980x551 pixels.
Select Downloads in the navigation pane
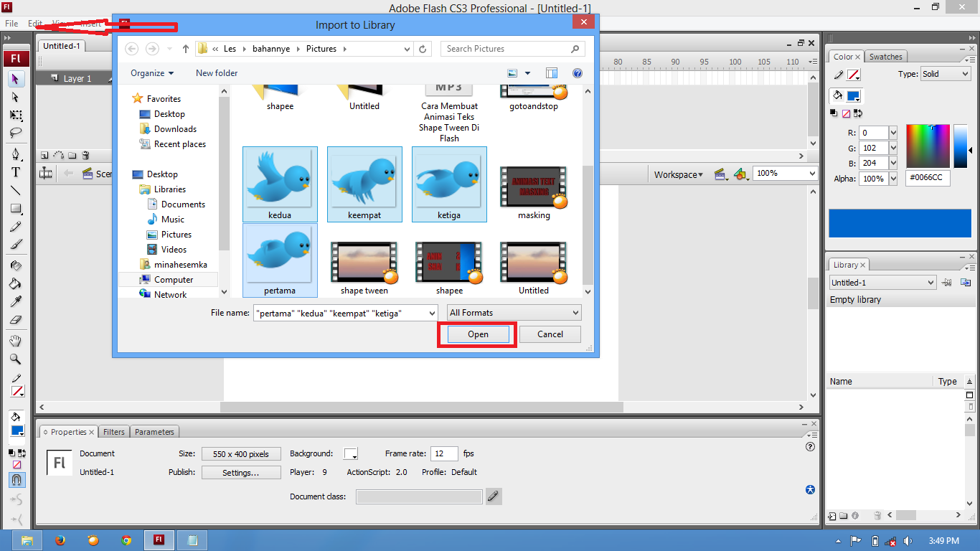coord(175,129)
